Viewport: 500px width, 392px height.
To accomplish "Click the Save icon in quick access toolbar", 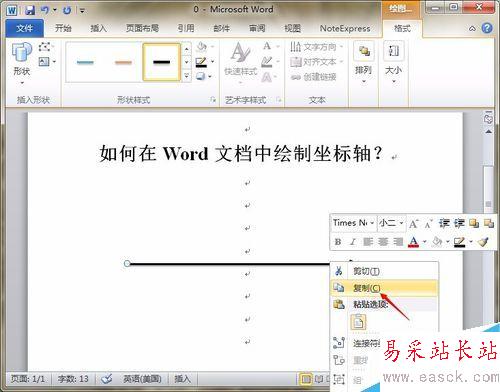I will [30, 10].
